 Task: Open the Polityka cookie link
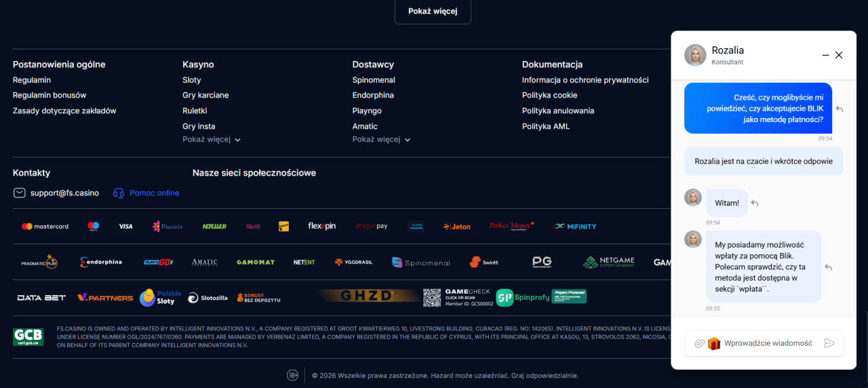click(x=550, y=95)
